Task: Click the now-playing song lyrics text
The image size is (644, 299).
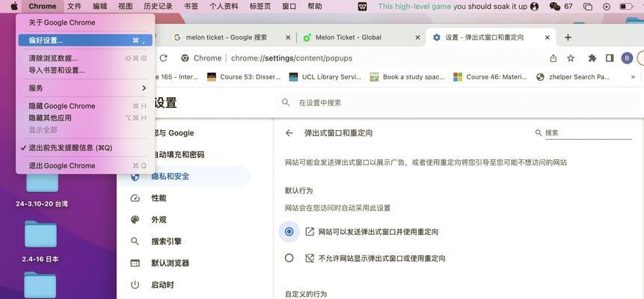Action: [x=453, y=6]
